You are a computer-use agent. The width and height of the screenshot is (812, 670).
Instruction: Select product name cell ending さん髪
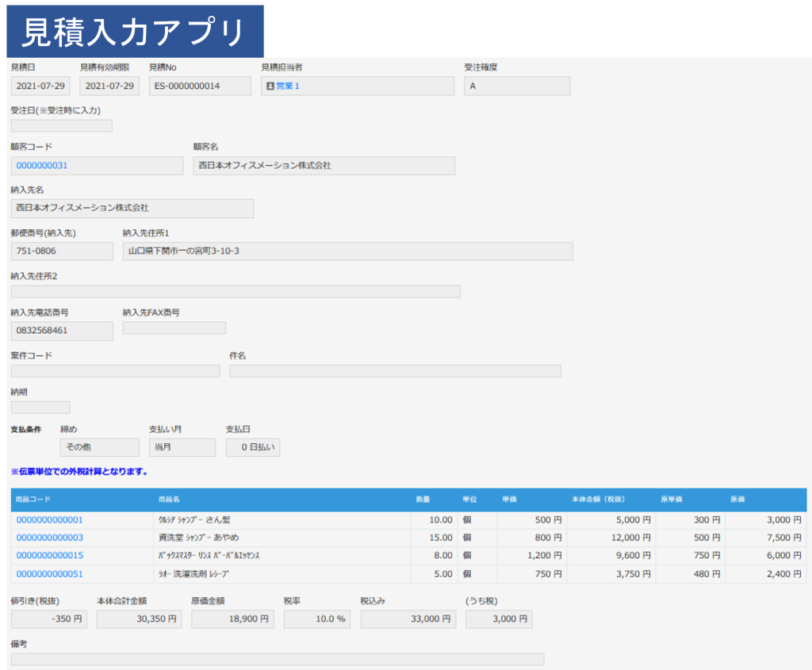282,520
